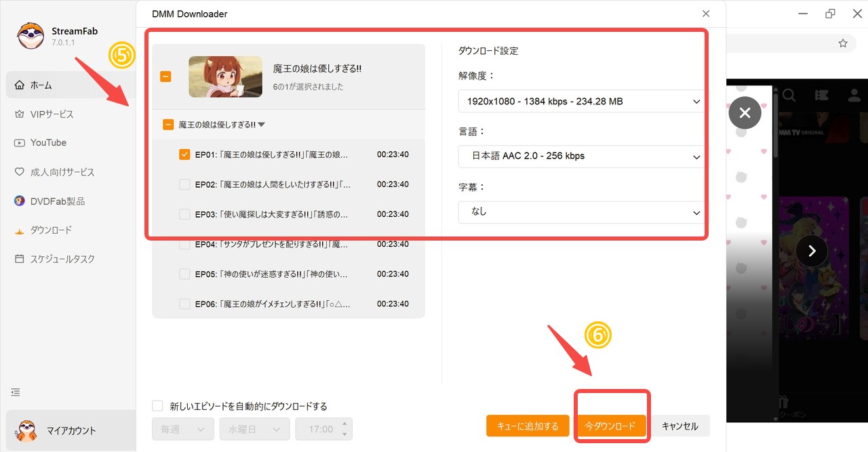Uncheck the EP01 episode checkbox

tap(184, 154)
